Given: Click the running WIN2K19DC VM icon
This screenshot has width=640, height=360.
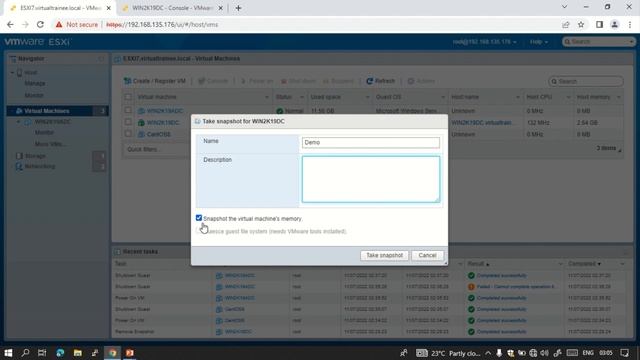Looking at the screenshot, I should [x=141, y=122].
